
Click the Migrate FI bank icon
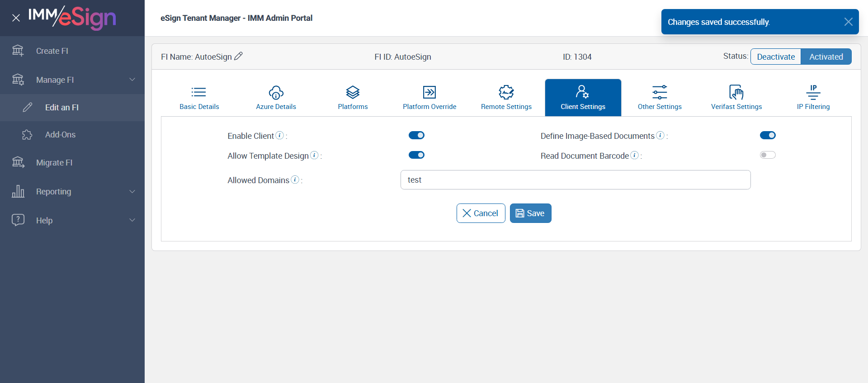(18, 162)
